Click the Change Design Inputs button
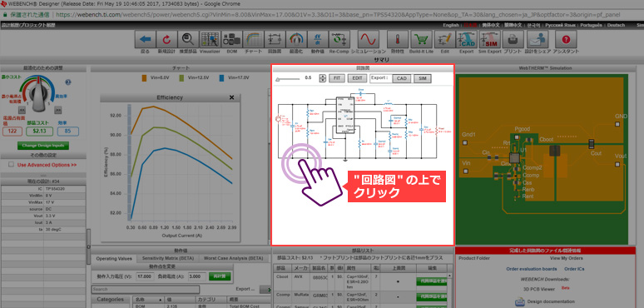This screenshot has width=644, height=308. click(x=43, y=146)
